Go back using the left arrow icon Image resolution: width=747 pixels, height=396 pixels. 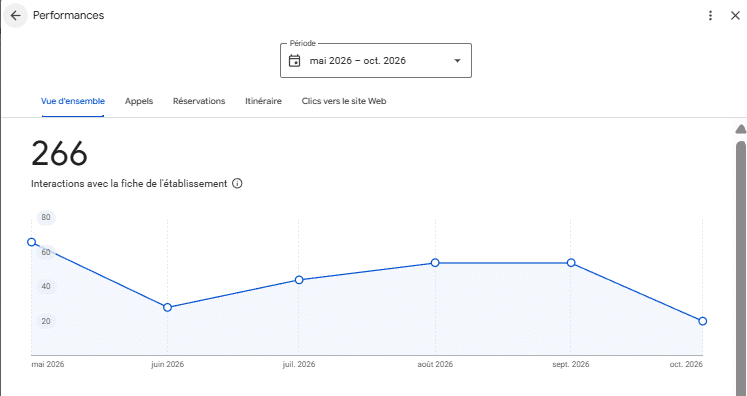pyautogui.click(x=15, y=16)
